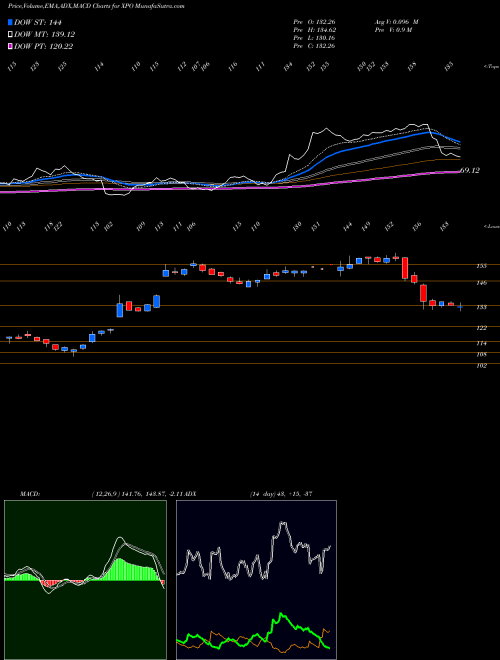
Task: Click the white DOW MT legend swatch
Action: [10, 35]
